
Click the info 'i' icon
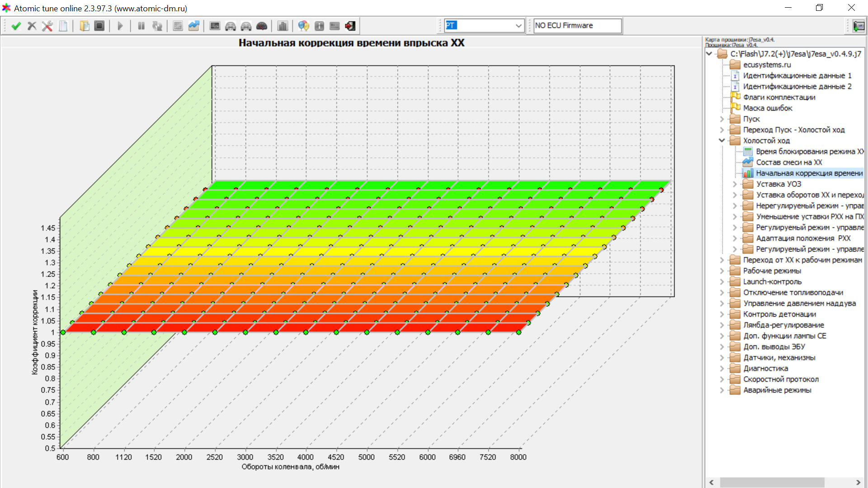click(x=319, y=26)
